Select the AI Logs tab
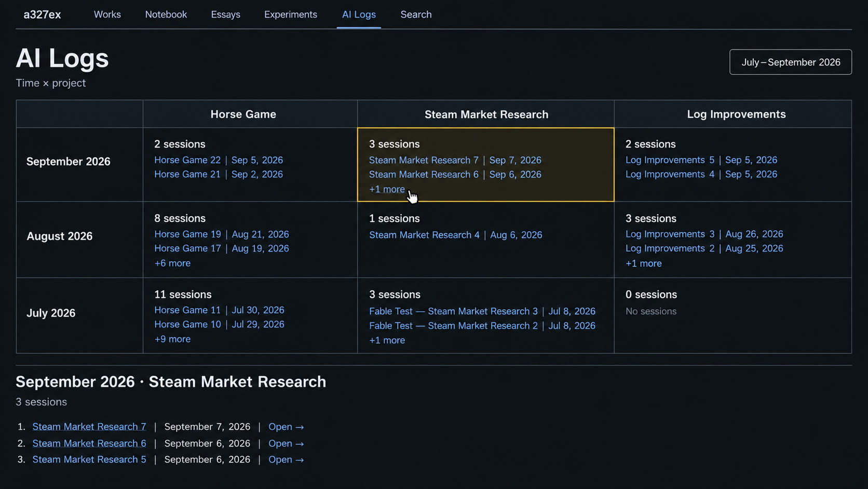Screen dimensions: 868x489 tap(359, 15)
